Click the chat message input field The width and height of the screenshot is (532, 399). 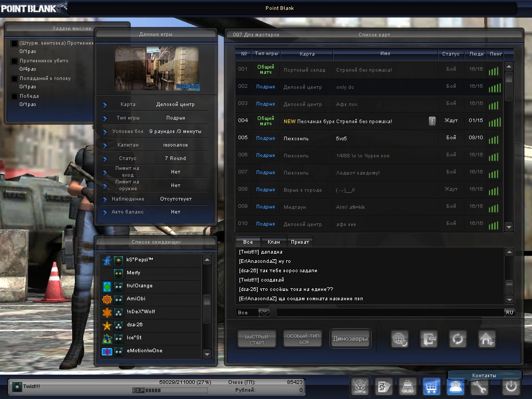[390, 312]
